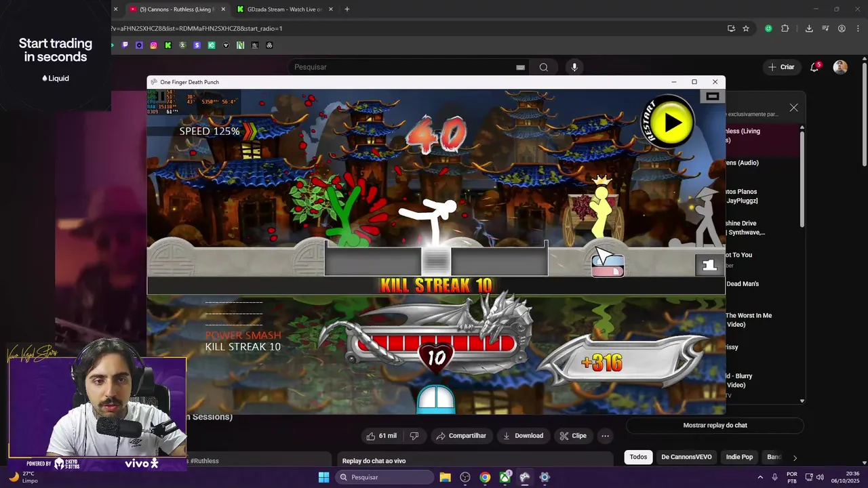Image resolution: width=868 pixels, height=488 pixels.
Task: Click the install app icon in address bar
Action: [731, 28]
